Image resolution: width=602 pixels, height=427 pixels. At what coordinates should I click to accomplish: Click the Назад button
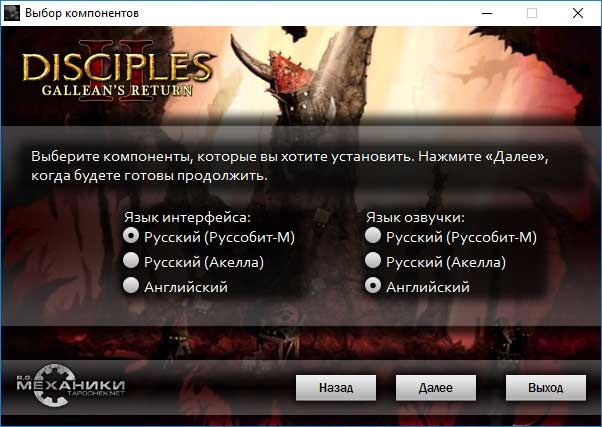click(336, 388)
